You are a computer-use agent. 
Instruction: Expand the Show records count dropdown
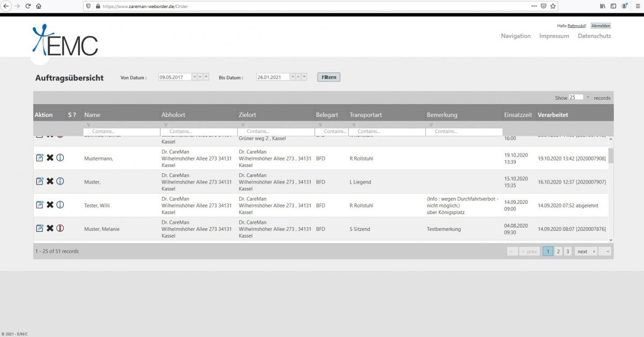(x=588, y=98)
